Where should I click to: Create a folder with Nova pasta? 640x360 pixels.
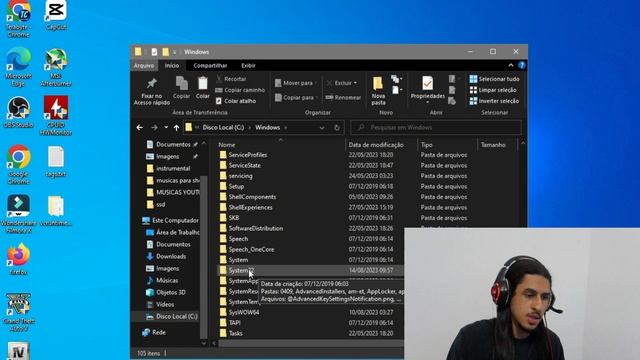coord(378,91)
